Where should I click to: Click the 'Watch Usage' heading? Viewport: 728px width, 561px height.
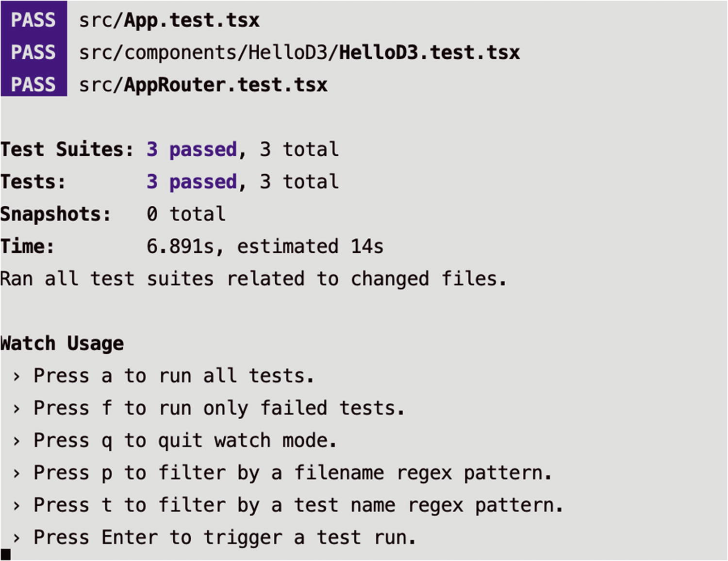click(62, 344)
